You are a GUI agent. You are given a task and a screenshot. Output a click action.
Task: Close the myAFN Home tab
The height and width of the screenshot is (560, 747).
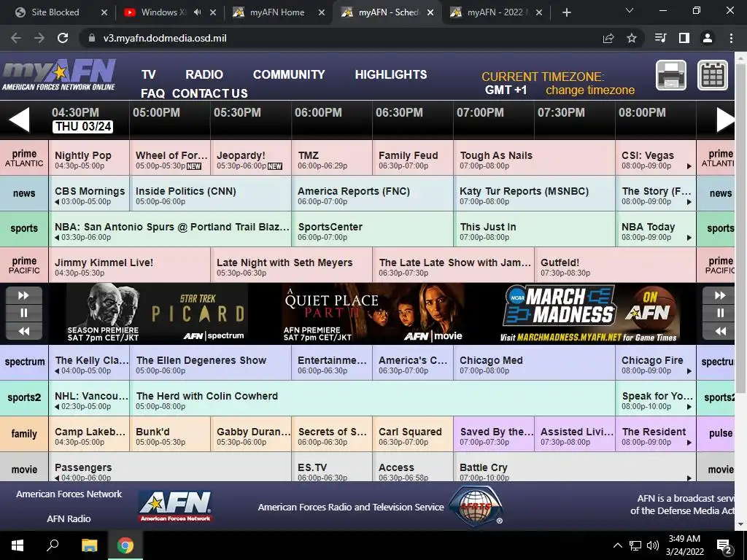click(x=322, y=12)
